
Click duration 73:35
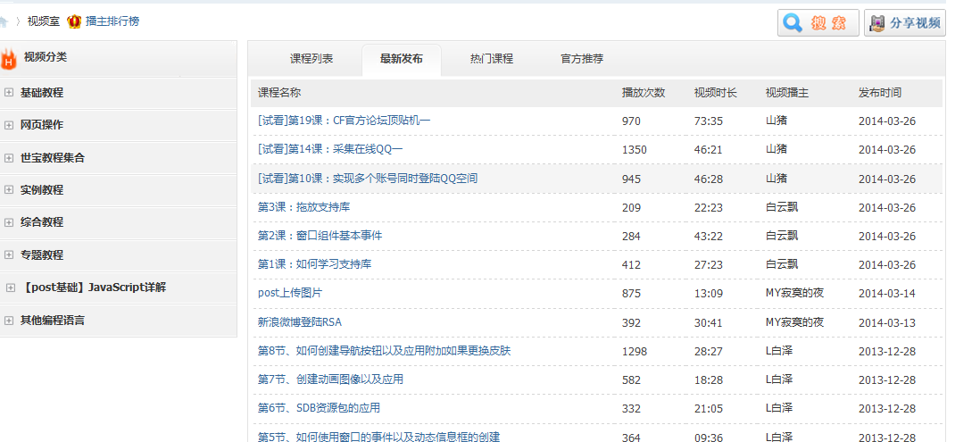click(709, 121)
